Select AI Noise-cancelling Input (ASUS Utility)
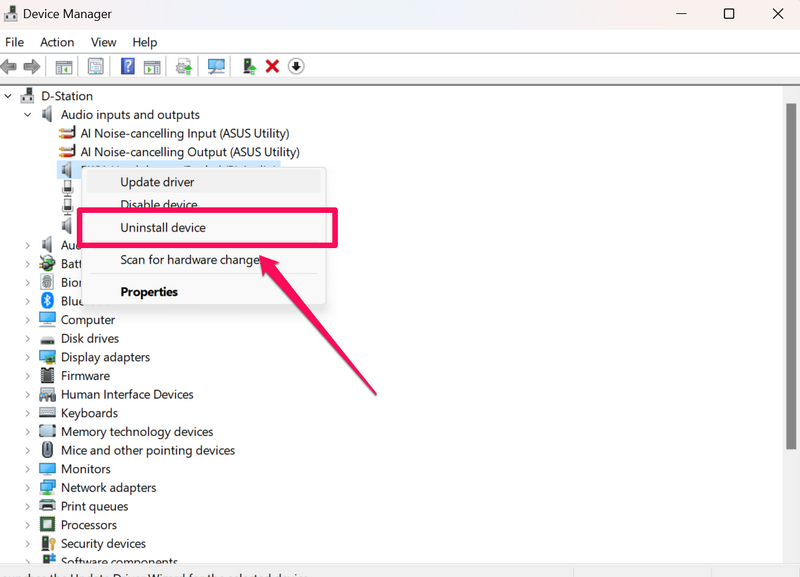Viewport: 800px width, 577px height. coord(185,133)
